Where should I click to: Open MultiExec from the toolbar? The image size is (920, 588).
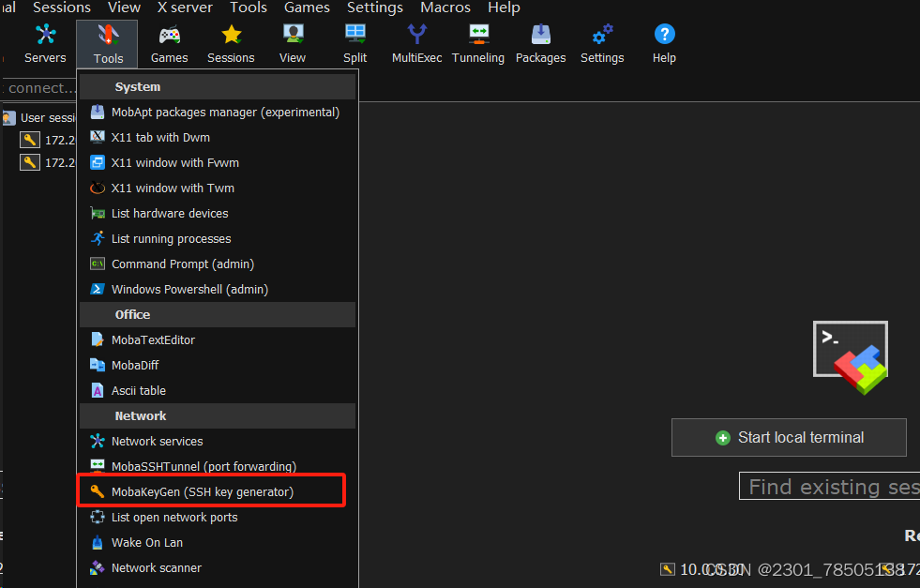point(416,44)
